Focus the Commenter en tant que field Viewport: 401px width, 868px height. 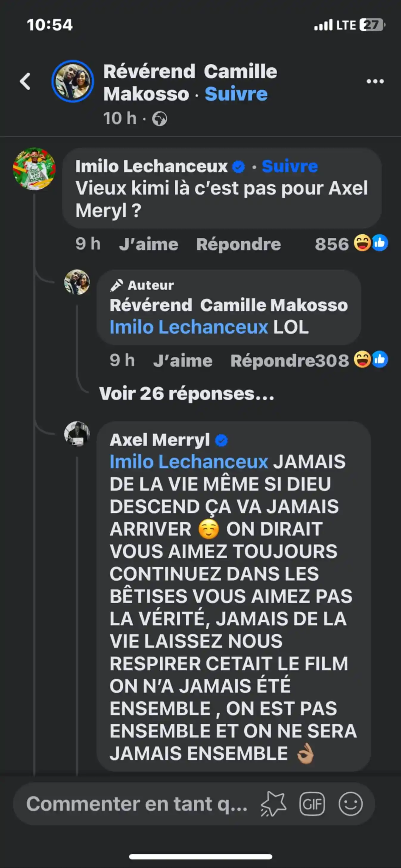pos(136,804)
